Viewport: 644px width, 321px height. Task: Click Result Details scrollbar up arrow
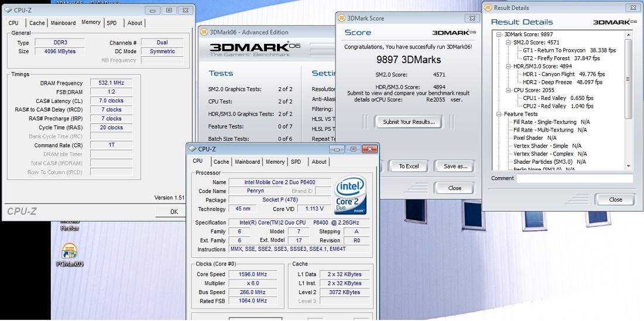[x=628, y=34]
